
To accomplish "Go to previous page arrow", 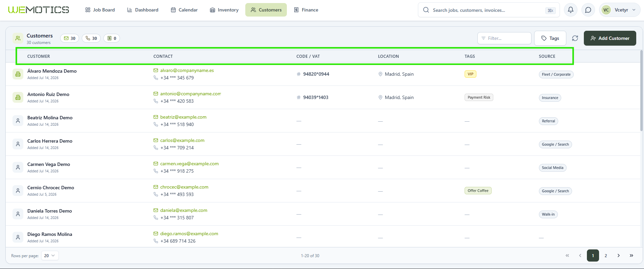I will pyautogui.click(x=580, y=255).
